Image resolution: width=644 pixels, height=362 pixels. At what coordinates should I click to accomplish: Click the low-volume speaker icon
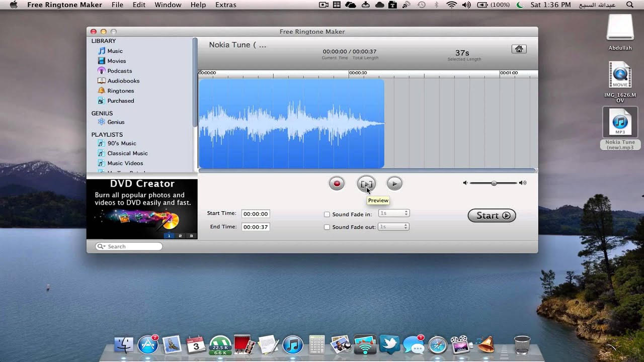pos(465,183)
